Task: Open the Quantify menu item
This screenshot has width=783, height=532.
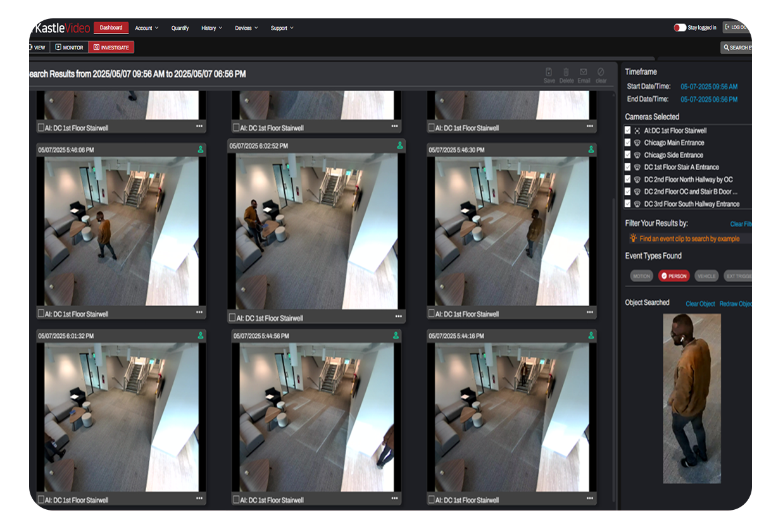Action: tap(180, 28)
